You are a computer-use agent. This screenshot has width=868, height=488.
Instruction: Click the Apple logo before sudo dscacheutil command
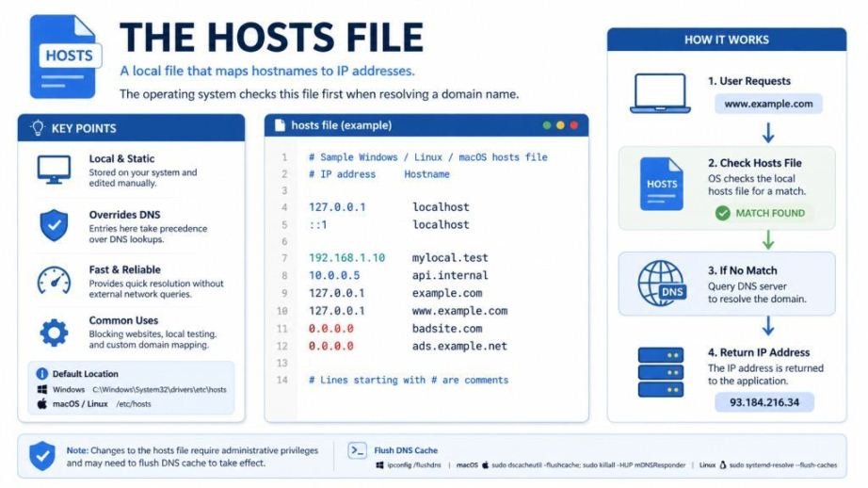point(486,465)
